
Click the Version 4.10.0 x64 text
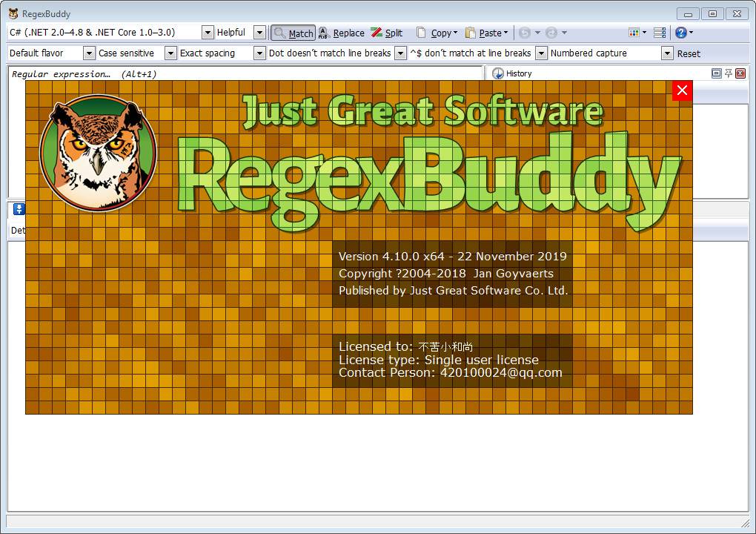click(x=452, y=256)
